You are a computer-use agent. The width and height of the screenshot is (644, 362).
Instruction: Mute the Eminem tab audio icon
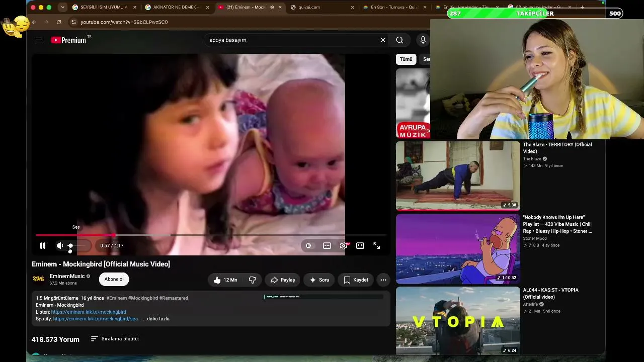pos(272,8)
